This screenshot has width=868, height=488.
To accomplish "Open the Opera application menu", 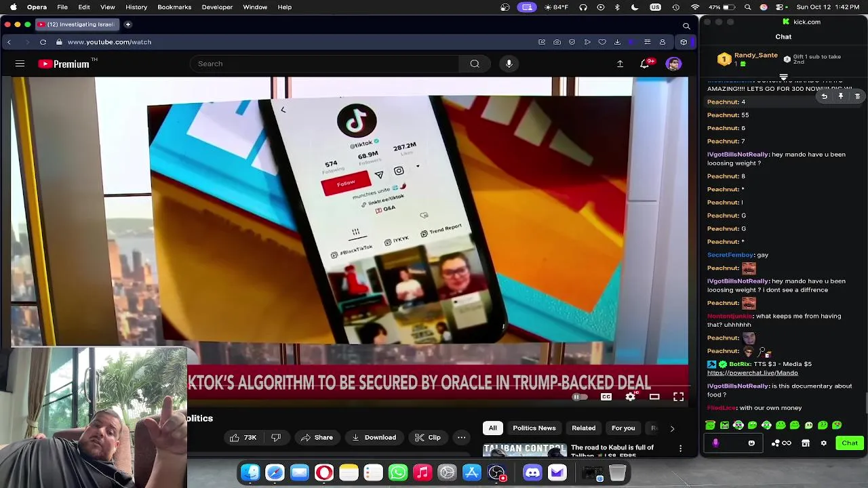I will [37, 7].
